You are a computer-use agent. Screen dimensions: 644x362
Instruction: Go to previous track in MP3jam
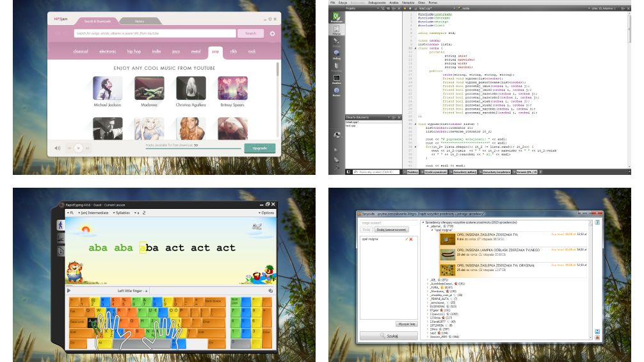pyautogui.click(x=69, y=148)
